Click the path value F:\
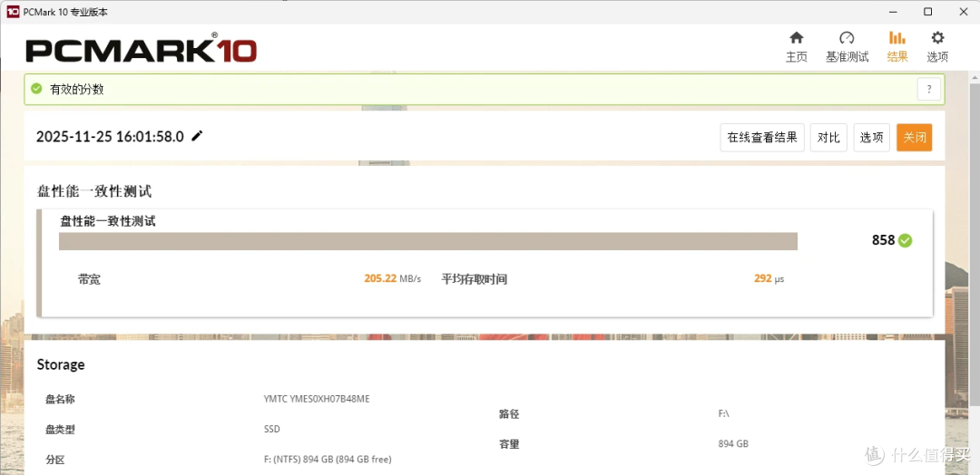 click(724, 413)
